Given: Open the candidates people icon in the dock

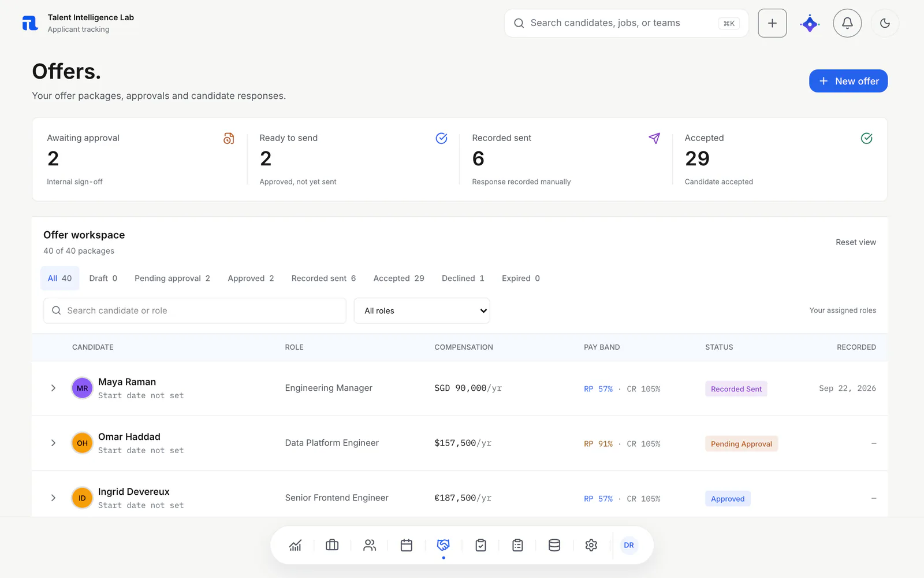Looking at the screenshot, I should tap(370, 545).
